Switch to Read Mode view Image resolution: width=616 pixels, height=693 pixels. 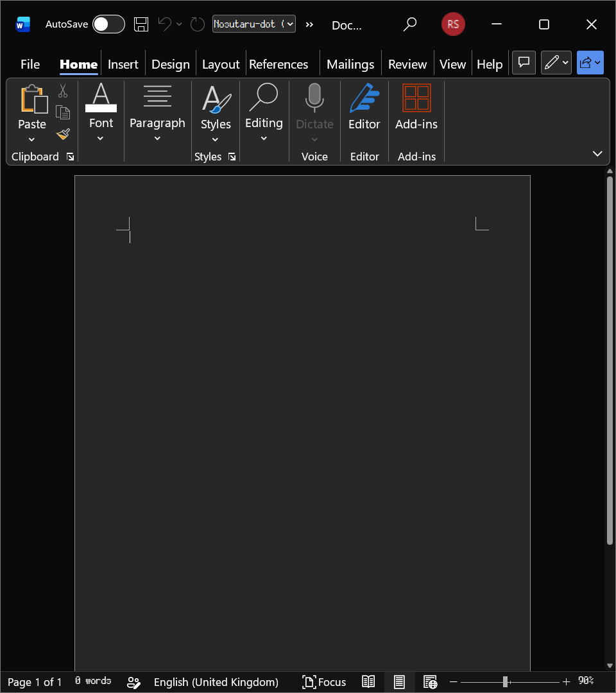tap(368, 682)
